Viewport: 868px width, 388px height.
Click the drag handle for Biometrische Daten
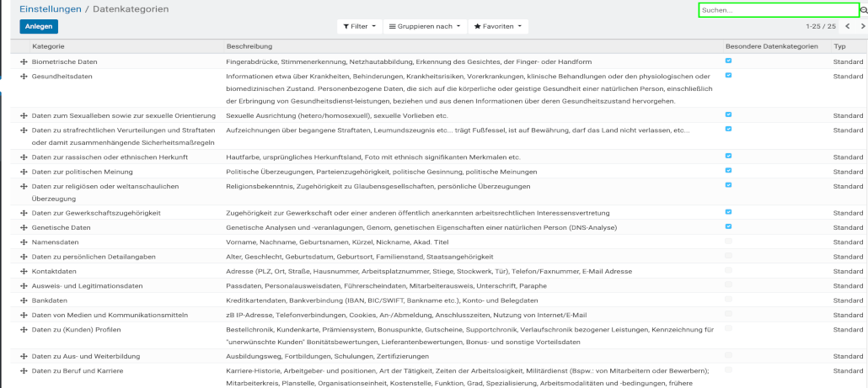pyautogui.click(x=24, y=62)
